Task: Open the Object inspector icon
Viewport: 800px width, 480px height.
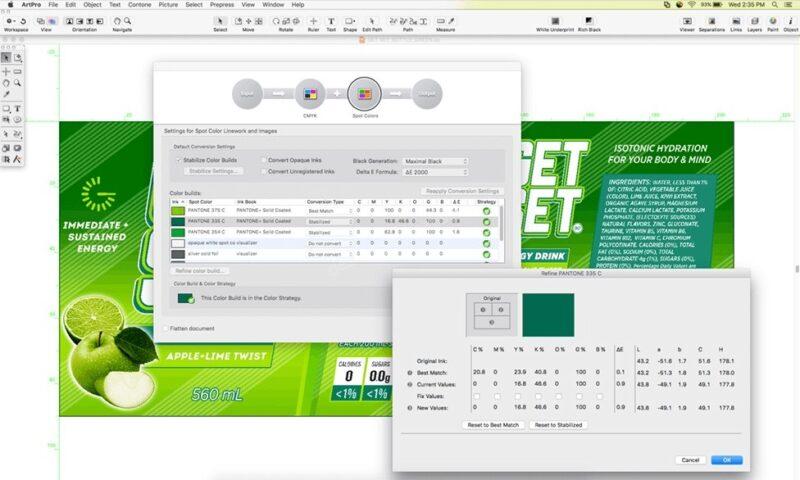Action: tap(791, 21)
